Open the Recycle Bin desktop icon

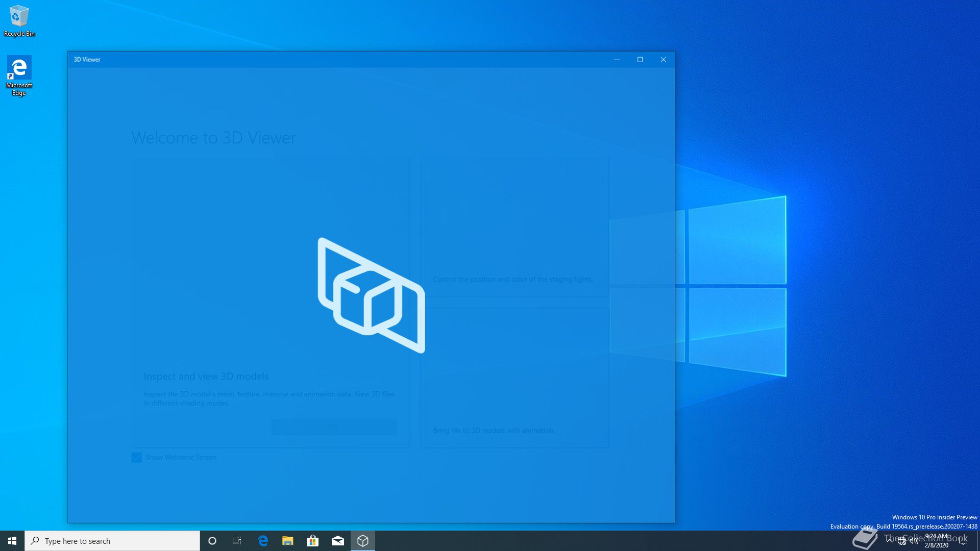point(19,21)
